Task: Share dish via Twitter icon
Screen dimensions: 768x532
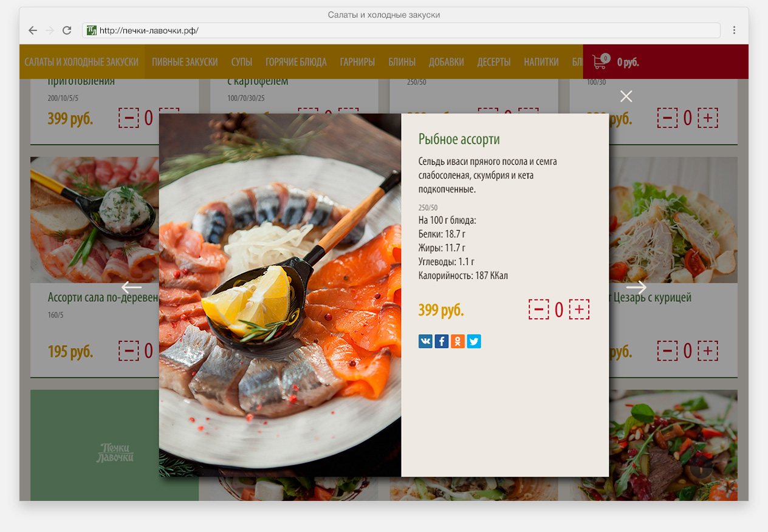Action: (x=474, y=341)
